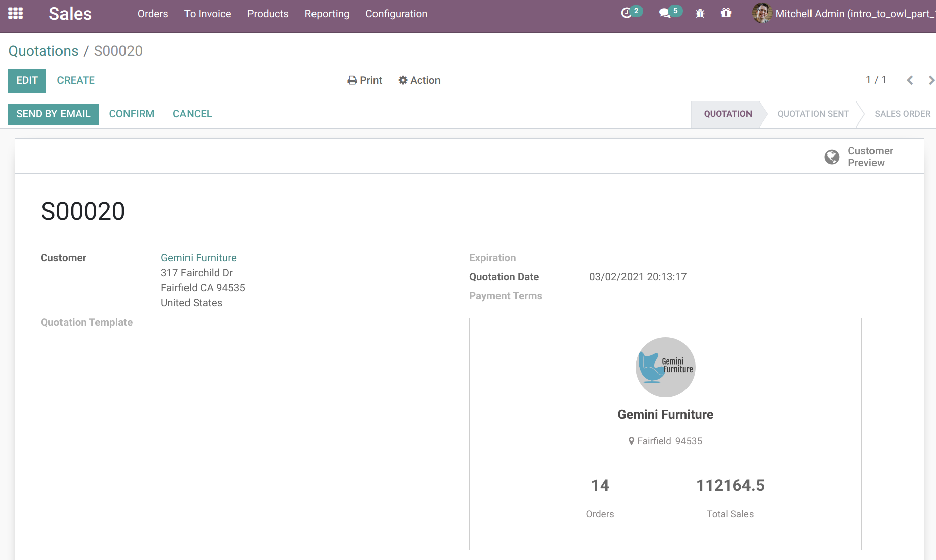Click the CANCEL button

click(192, 114)
